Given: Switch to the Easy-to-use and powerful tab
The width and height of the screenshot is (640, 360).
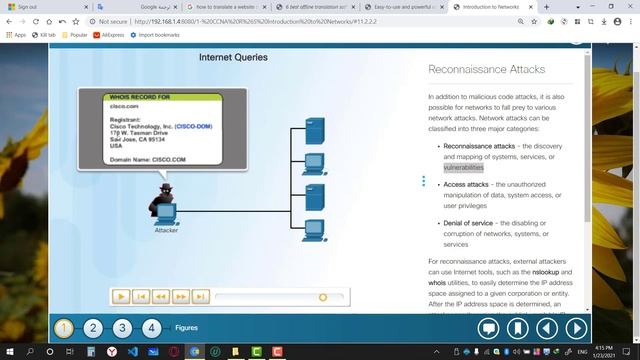Looking at the screenshot, I should pos(403,7).
